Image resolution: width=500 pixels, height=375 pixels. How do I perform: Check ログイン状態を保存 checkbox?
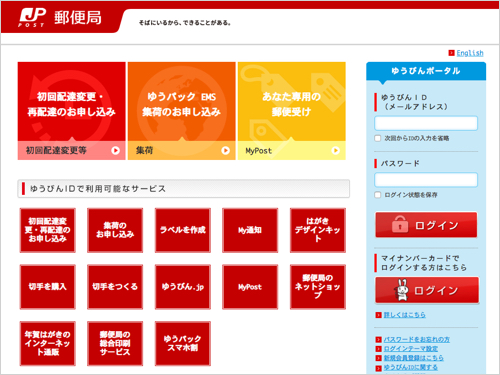pos(378,195)
